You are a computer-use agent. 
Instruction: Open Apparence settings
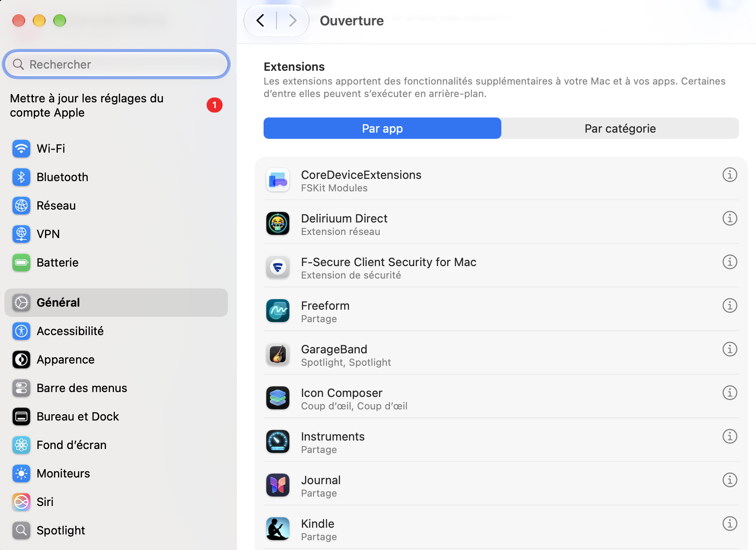[x=116, y=360]
